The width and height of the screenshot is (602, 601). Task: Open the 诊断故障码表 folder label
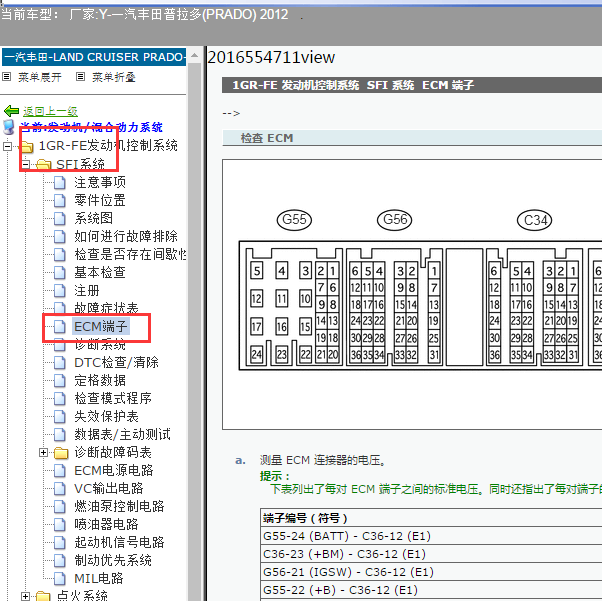point(113,453)
